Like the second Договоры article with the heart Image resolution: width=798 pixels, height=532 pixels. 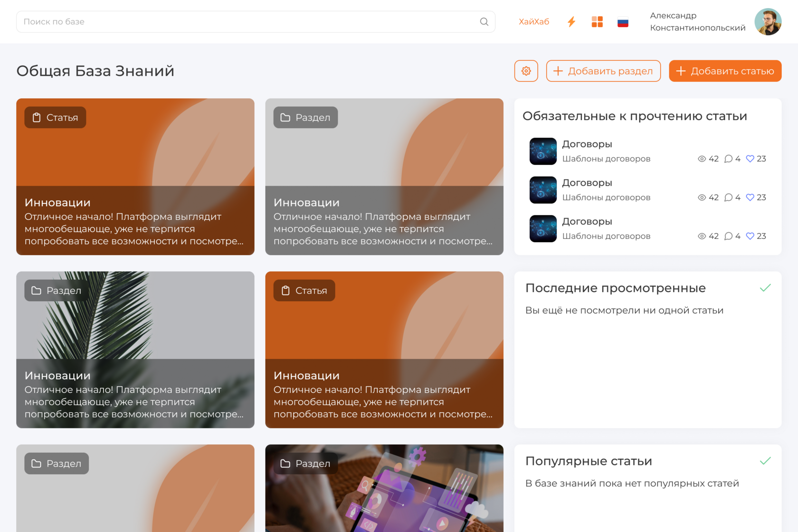pyautogui.click(x=750, y=198)
